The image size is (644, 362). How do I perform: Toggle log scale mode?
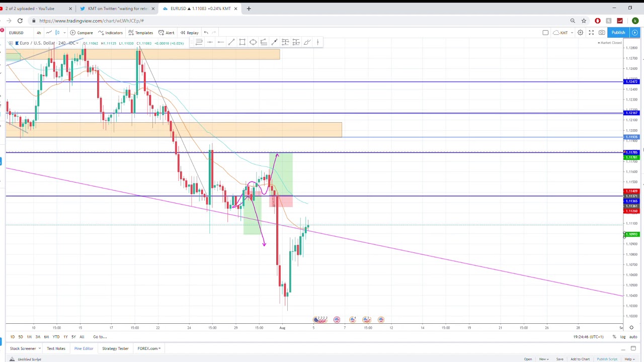(x=623, y=337)
